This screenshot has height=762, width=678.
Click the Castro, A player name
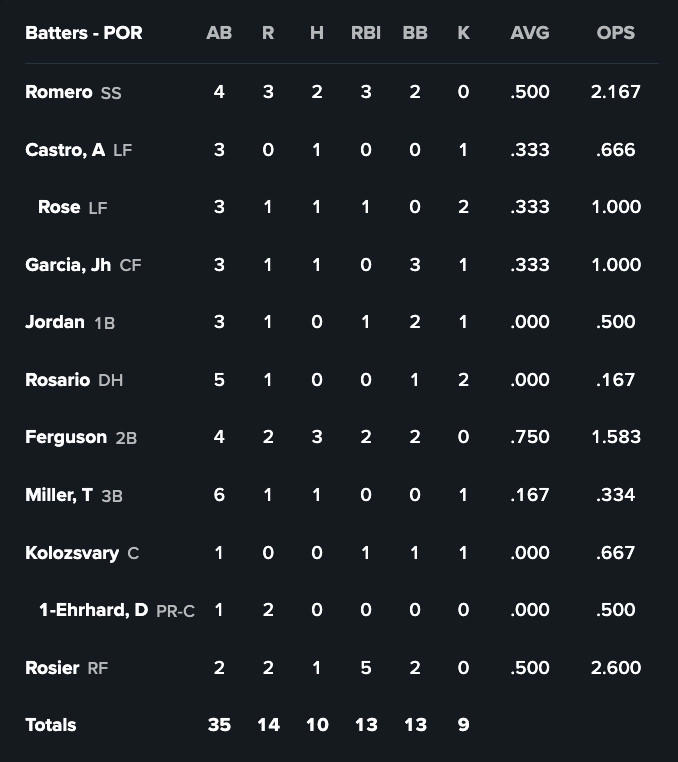(x=65, y=150)
